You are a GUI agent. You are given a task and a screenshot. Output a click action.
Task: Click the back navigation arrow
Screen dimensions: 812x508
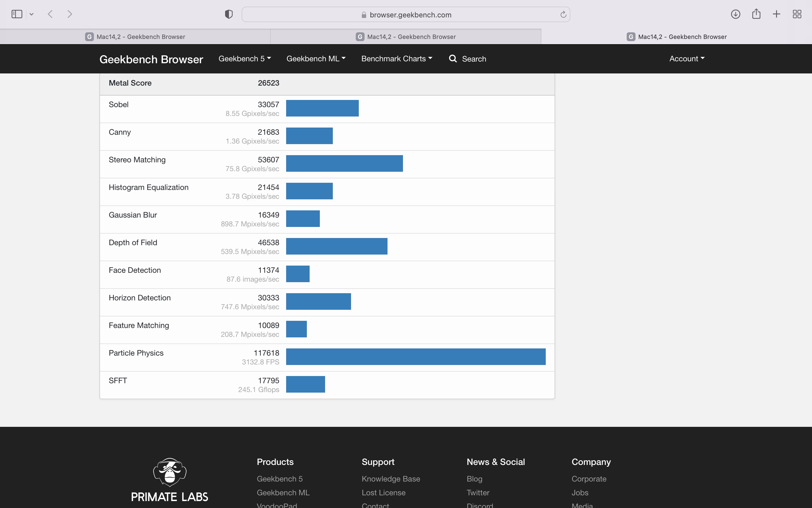(51, 14)
